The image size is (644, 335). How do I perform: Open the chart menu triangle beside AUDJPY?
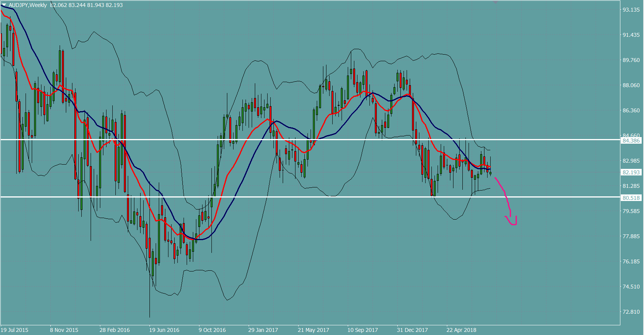(x=4, y=5)
